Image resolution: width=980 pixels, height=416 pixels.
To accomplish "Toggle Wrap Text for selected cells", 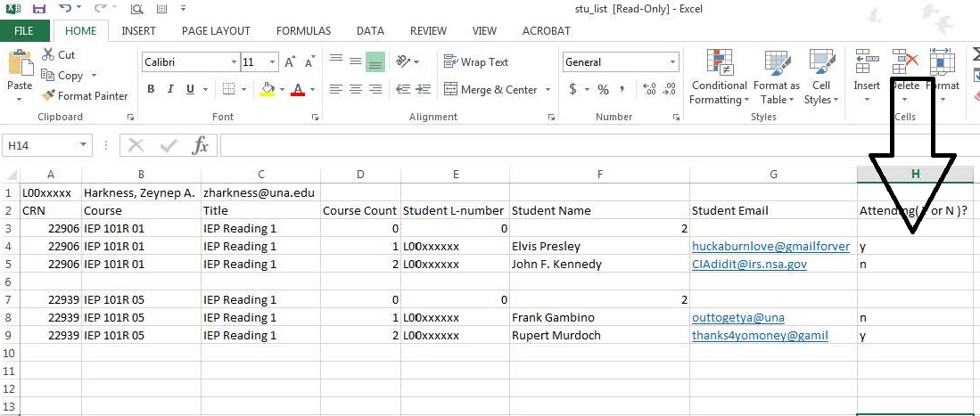I will point(475,62).
